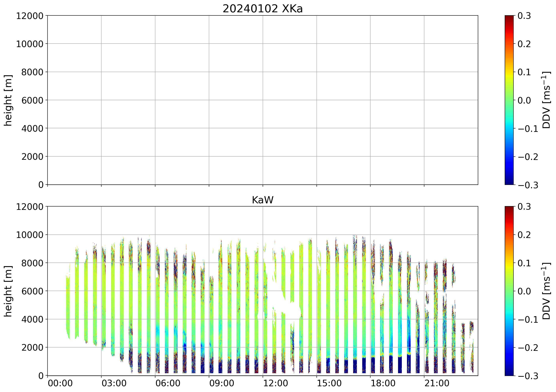This screenshot has height=392, width=556.
Task: Click the 06:00 x-axis tick label
Action: tap(168, 383)
